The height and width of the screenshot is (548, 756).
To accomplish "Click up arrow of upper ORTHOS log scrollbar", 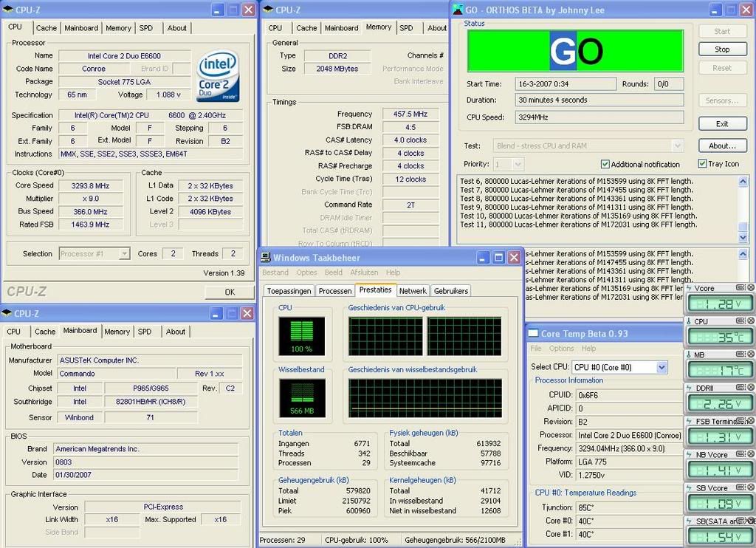I will click(743, 182).
